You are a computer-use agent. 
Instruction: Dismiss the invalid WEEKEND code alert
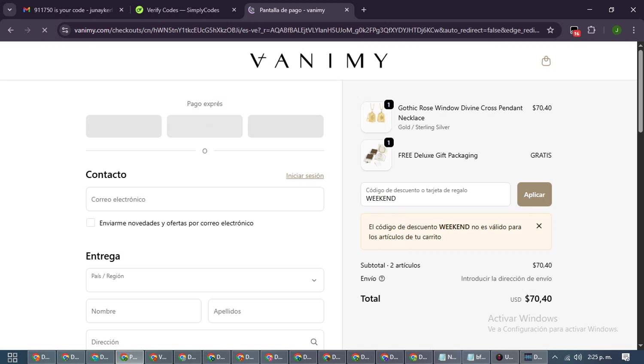point(539,226)
